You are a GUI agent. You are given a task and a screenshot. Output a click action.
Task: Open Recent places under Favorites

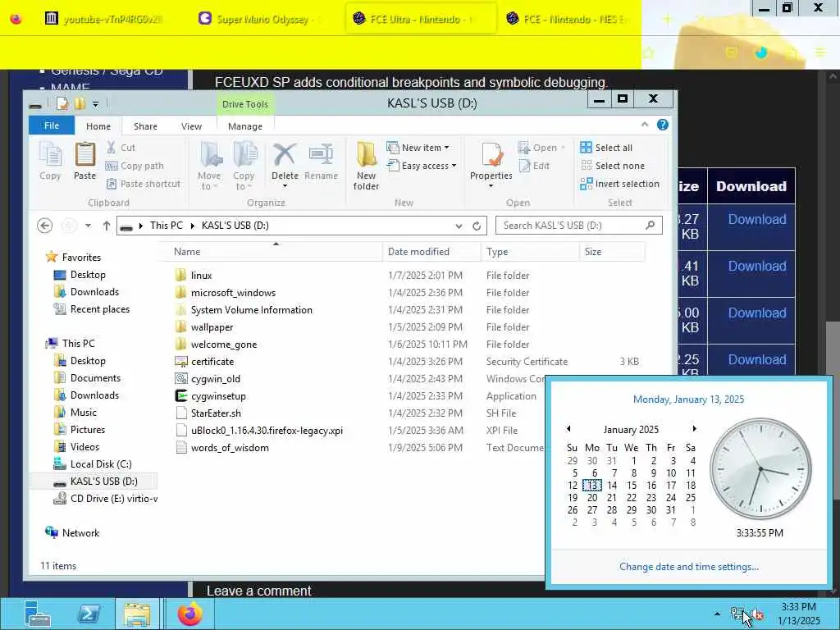pos(99,309)
